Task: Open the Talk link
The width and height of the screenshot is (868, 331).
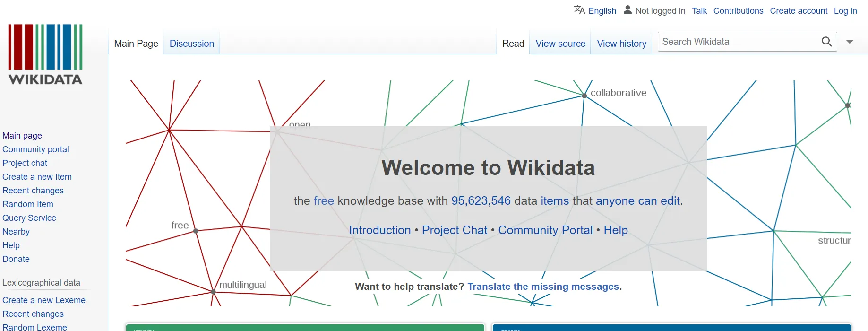Action: [699, 11]
